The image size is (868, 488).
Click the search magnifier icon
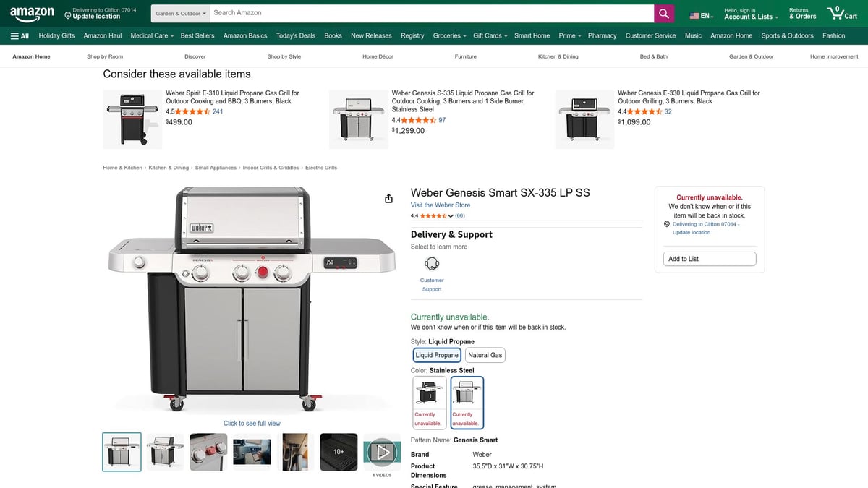tap(663, 12)
